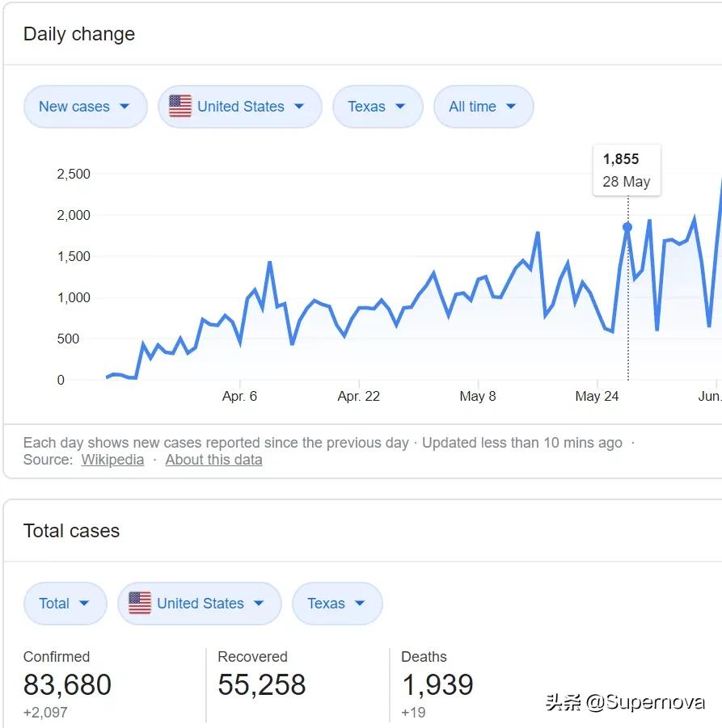This screenshot has width=722, height=728.
Task: Click the Deaths count 1,939
Action: click(x=437, y=685)
